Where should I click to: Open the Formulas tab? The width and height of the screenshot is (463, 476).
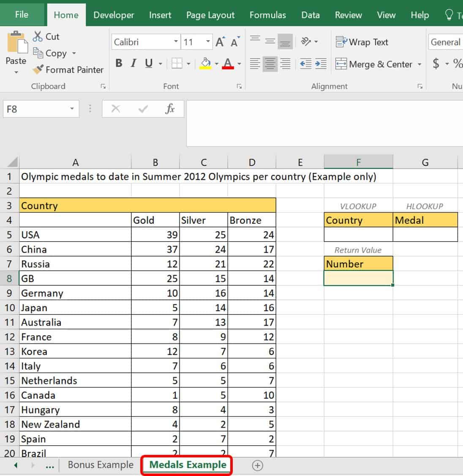pos(267,15)
